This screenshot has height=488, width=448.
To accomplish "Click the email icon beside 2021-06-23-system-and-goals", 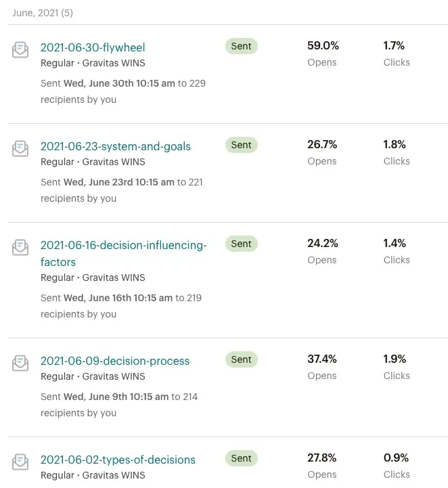I will 20,149.
